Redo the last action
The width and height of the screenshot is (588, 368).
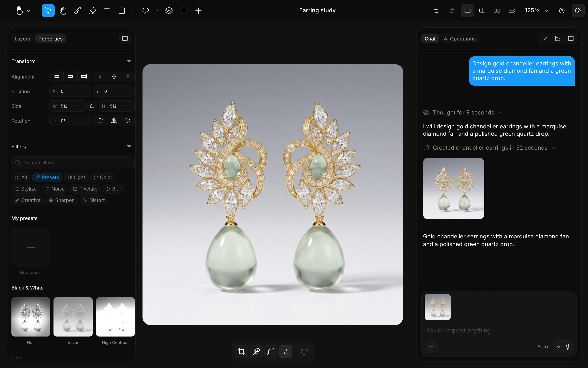click(x=451, y=10)
